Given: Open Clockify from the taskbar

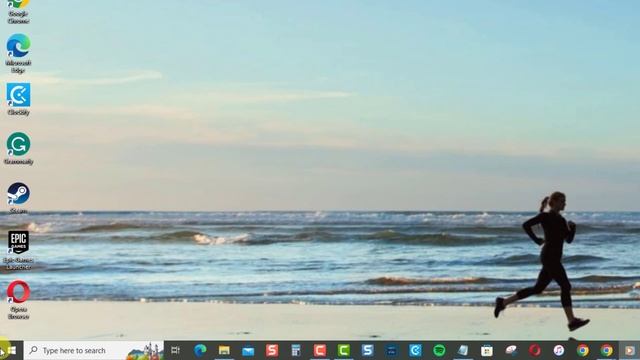Looking at the screenshot, I should tap(415, 351).
